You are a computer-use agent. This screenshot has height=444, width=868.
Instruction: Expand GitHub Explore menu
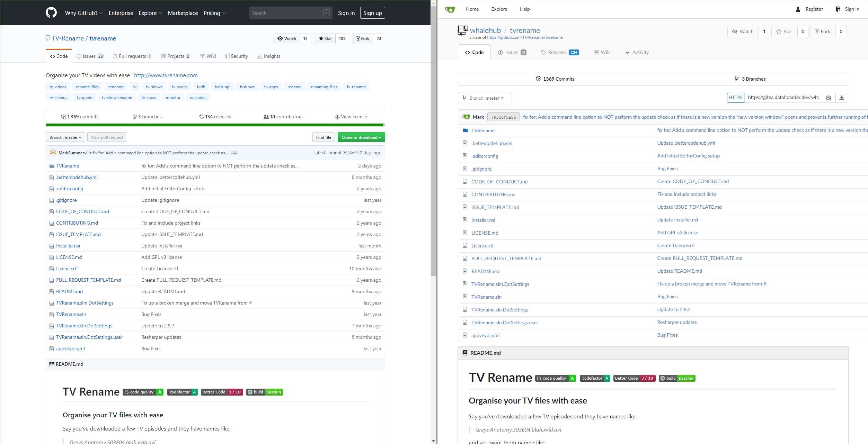(150, 13)
